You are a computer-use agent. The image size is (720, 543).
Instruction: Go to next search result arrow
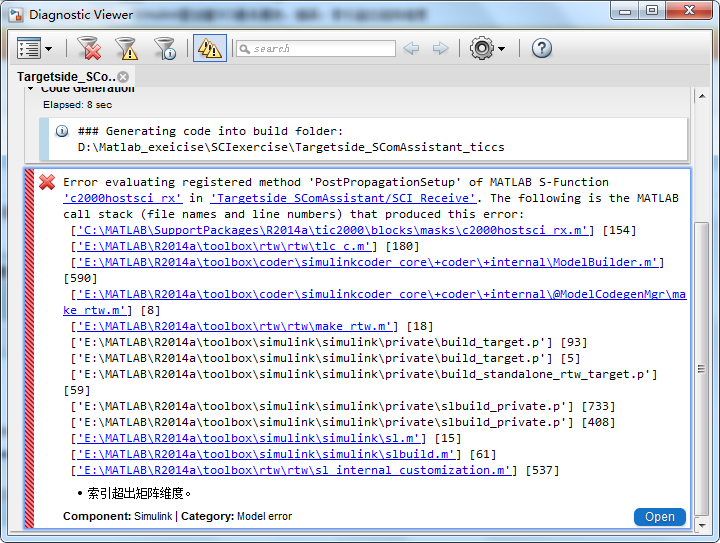point(440,48)
